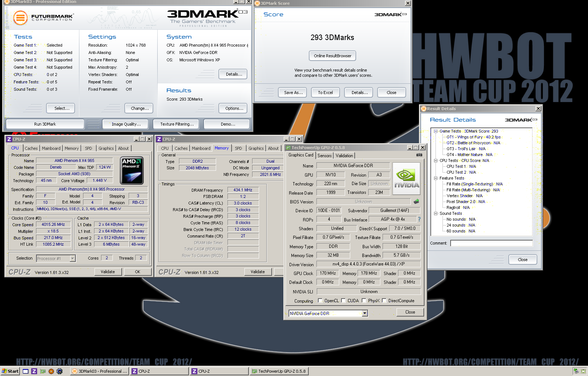Select 'Ragtroll' tree row
This screenshot has width=588, height=376.
[x=458, y=207]
